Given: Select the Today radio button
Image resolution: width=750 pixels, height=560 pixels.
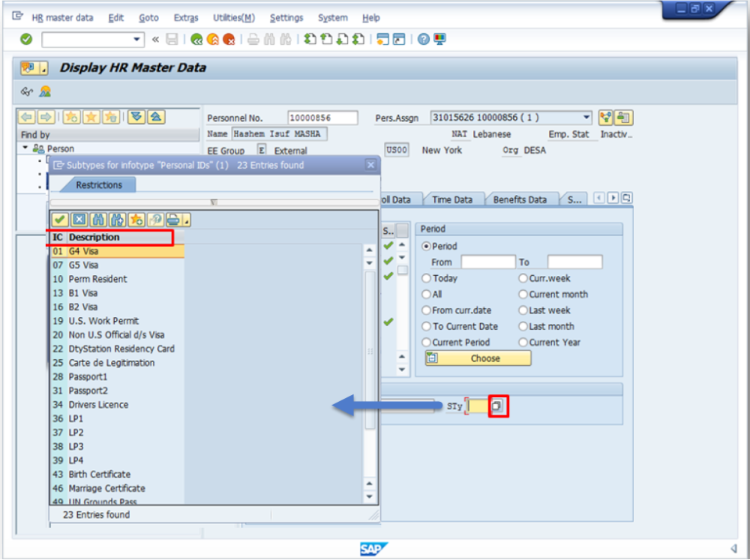Looking at the screenshot, I should [426, 278].
